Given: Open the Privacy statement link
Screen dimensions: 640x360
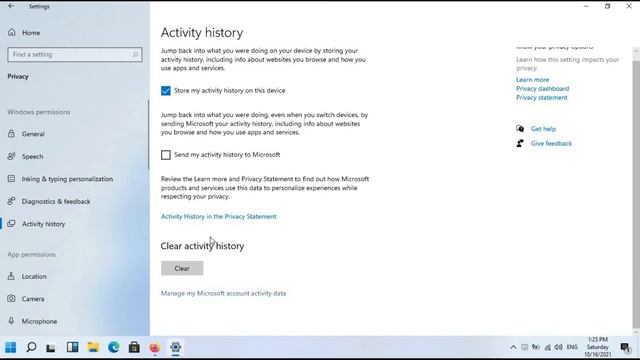Looking at the screenshot, I should (542, 98).
